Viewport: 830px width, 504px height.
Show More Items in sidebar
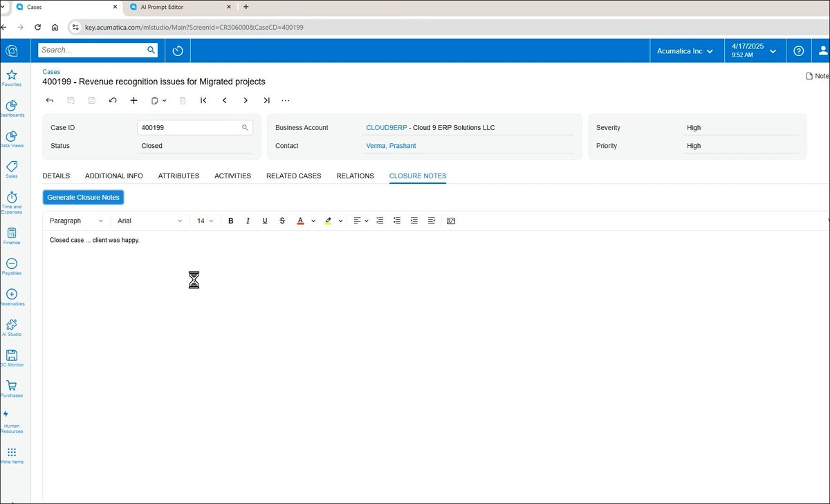pyautogui.click(x=11, y=455)
